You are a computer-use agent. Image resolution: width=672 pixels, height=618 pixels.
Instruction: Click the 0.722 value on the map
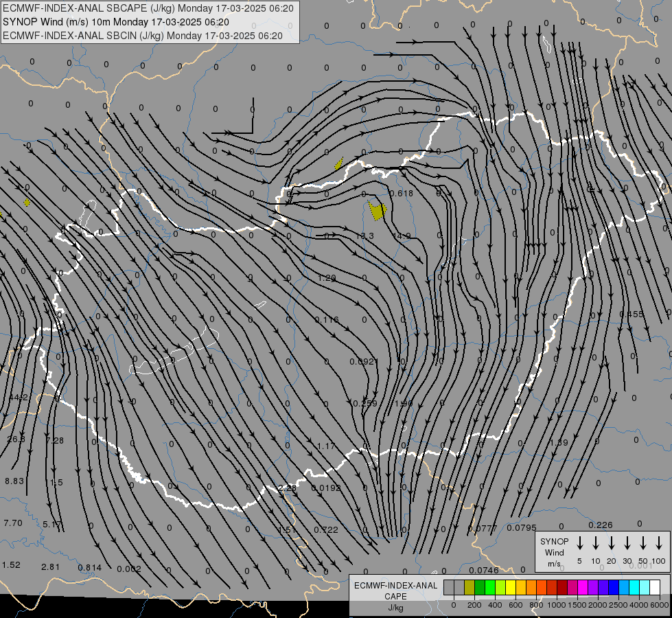(x=326, y=529)
